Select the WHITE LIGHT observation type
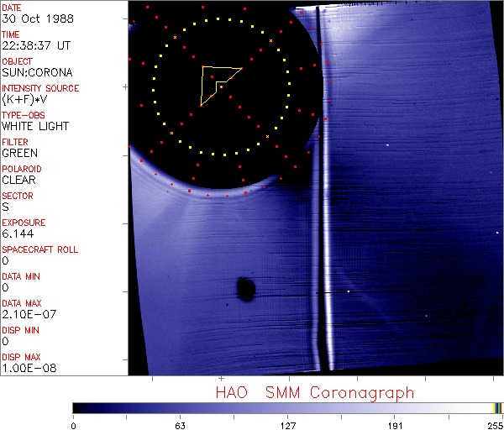This screenshot has width=504, height=430. (x=35, y=126)
